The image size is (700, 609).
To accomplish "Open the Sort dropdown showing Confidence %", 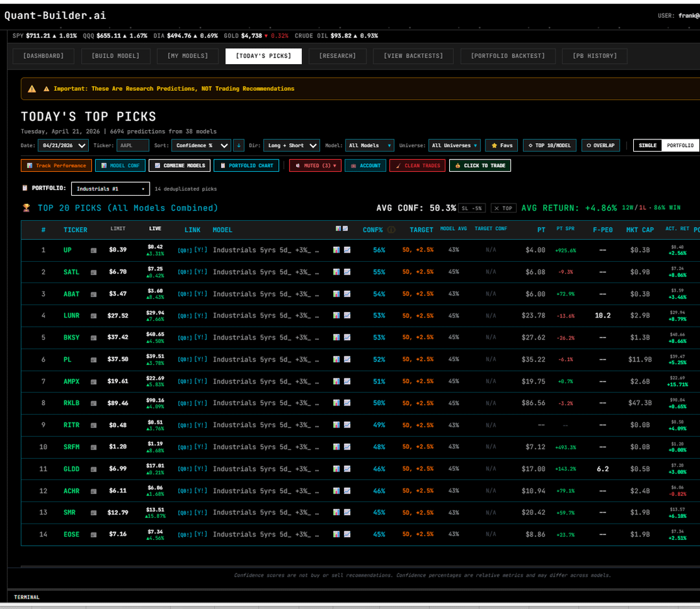I will point(201,145).
